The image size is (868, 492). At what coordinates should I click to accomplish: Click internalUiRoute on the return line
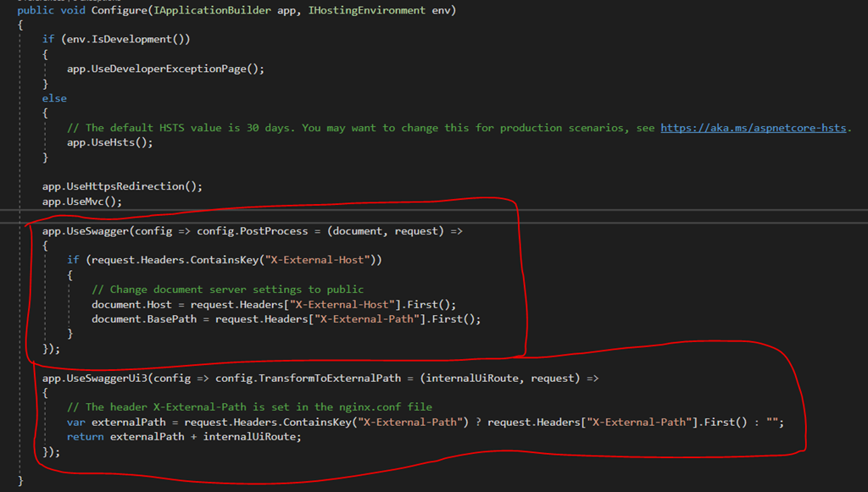[x=249, y=437]
